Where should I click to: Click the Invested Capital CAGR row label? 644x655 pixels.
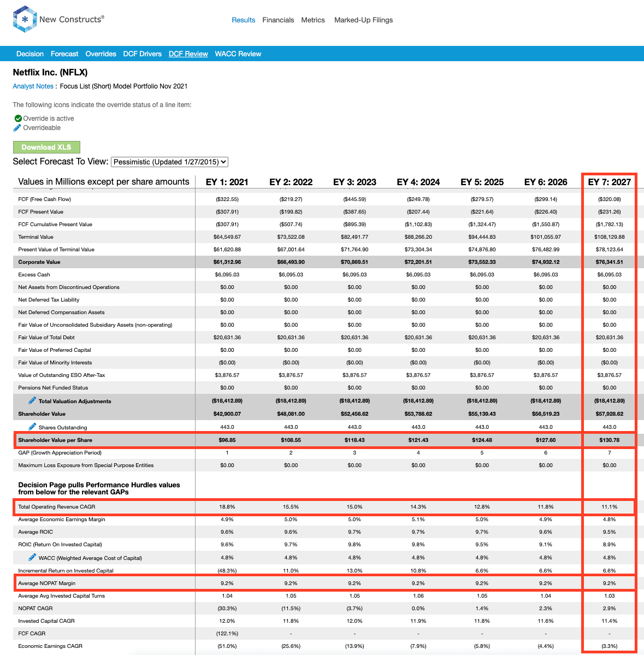tap(46, 621)
